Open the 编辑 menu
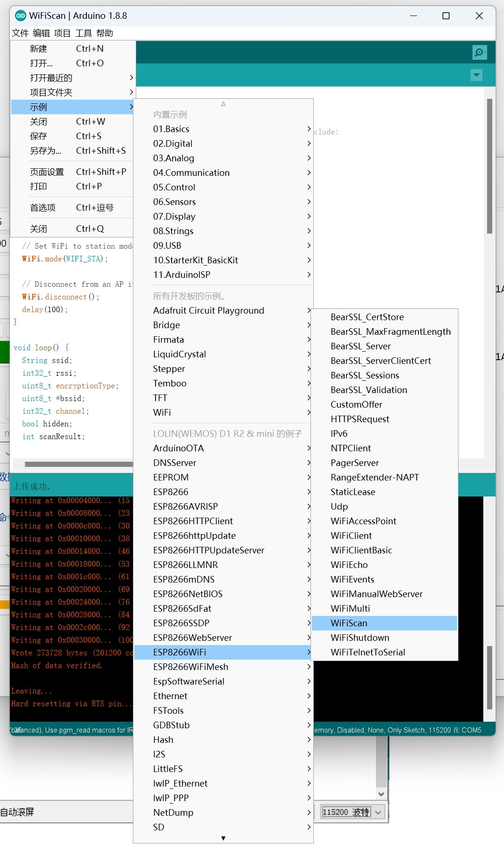The width and height of the screenshot is (504, 851). pos(41,33)
